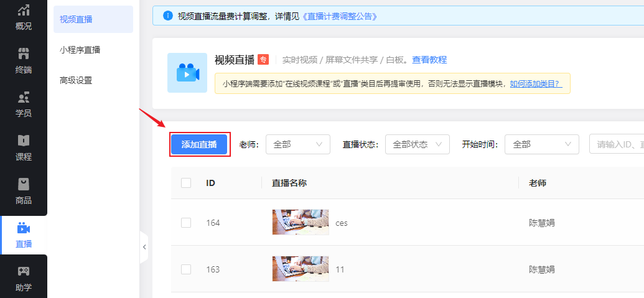Image resolution: width=644 pixels, height=298 pixels.
Task: Open the 直播计费调整公告 link
Action: 339,16
